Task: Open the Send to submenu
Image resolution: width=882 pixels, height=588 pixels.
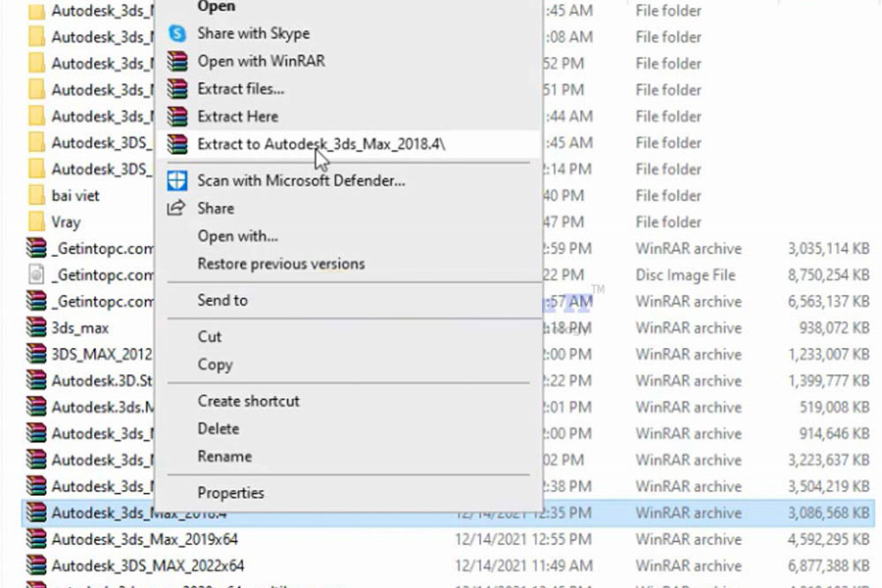Action: (222, 301)
